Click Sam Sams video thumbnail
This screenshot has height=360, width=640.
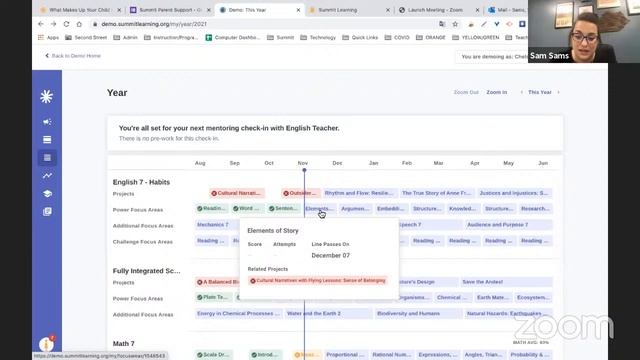tap(584, 31)
